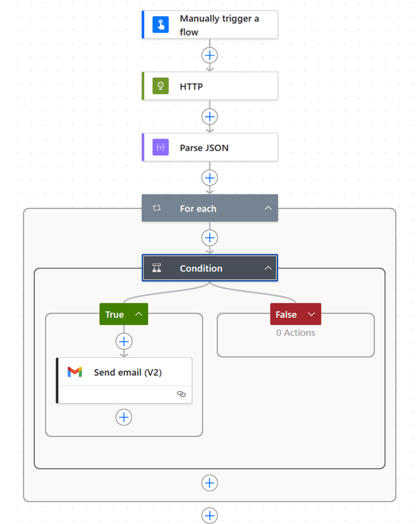
Task: Collapse the True branch
Action: (x=138, y=314)
